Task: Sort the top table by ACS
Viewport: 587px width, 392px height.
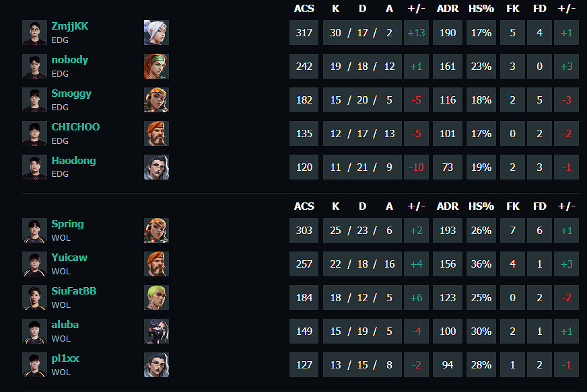Action: (304, 9)
